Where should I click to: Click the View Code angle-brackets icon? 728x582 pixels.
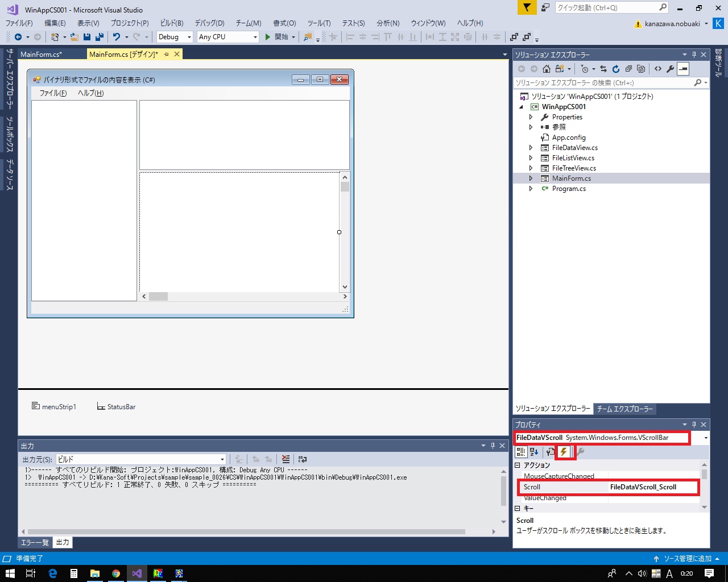click(x=658, y=69)
